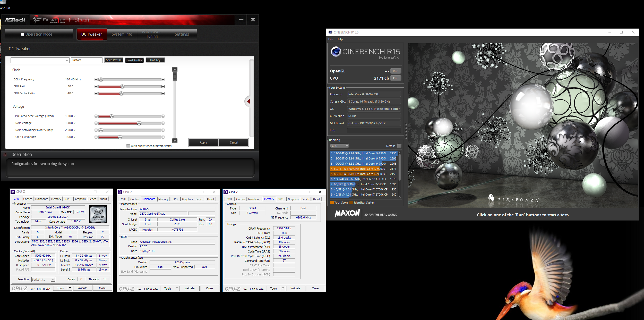Screen dimensions: 644x320
Task: Open the Cinebench Ranking CPU dropdown
Action: pyautogui.click(x=339, y=146)
